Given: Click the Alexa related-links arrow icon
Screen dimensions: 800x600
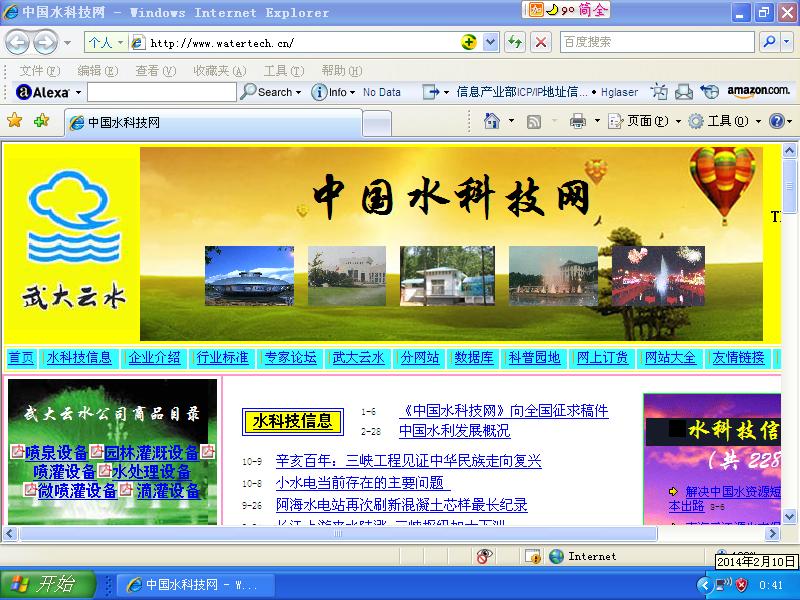Looking at the screenshot, I should [x=431, y=92].
